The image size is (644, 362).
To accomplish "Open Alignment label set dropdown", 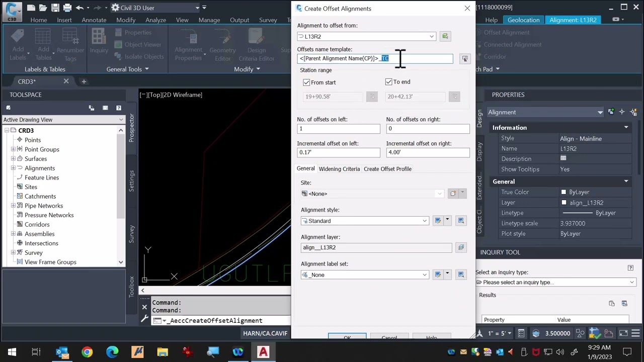I will pos(365,275).
